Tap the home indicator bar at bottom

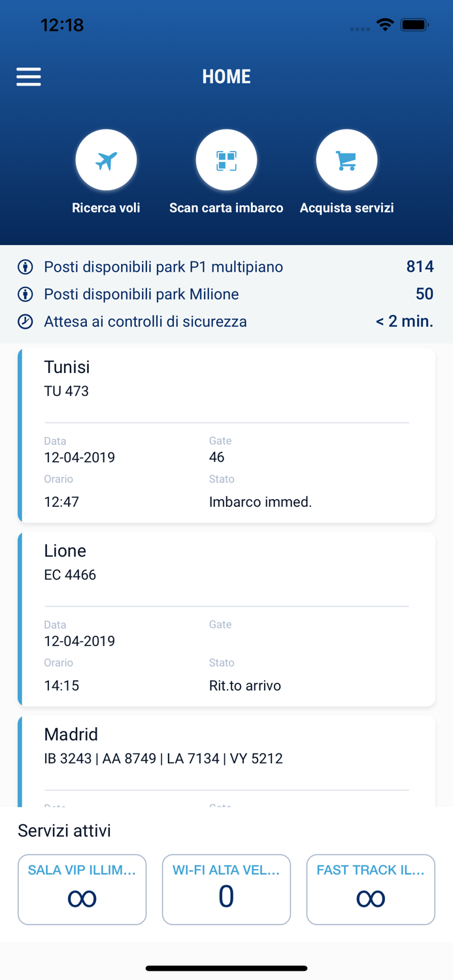(226, 968)
